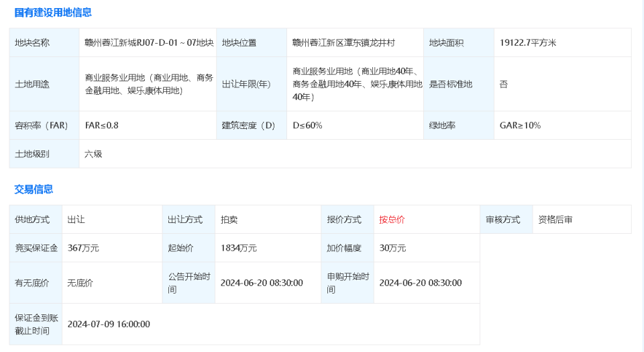Viewport: 644px width, 352px height.
Task: Select the red 按总价 value
Action: (x=392, y=220)
